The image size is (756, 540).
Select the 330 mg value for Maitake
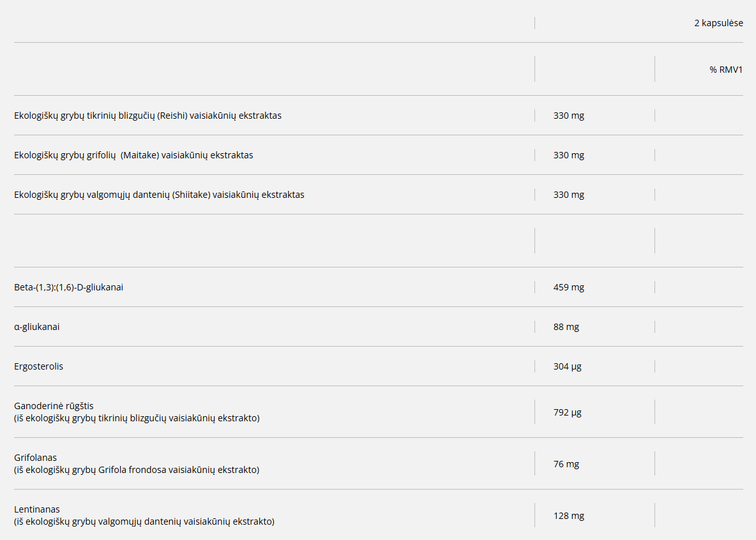568,155
